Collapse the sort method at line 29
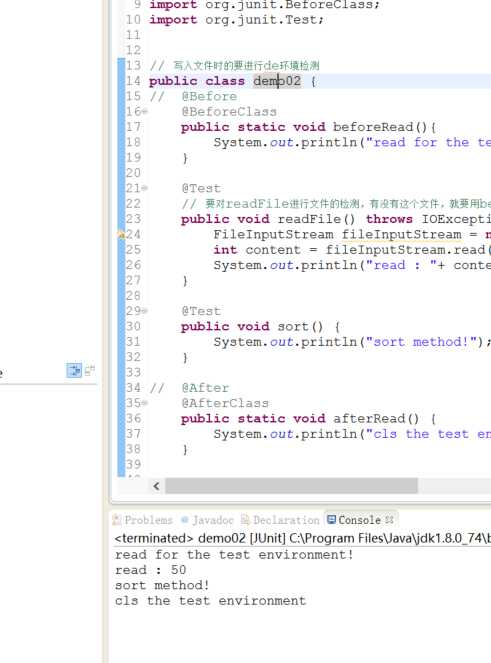Image resolution: width=491 pixels, height=663 pixels. [x=145, y=311]
